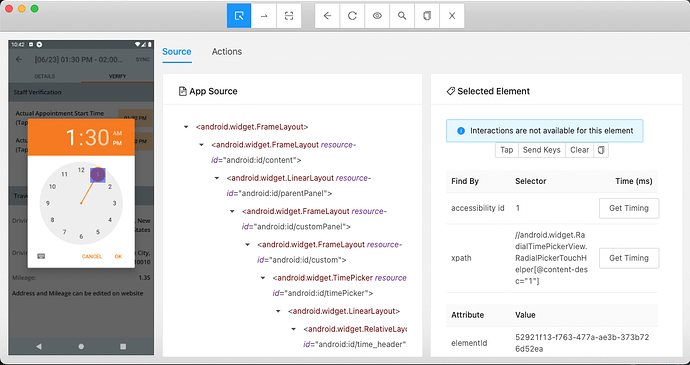Click the Tap button
690x365 pixels.
(506, 150)
